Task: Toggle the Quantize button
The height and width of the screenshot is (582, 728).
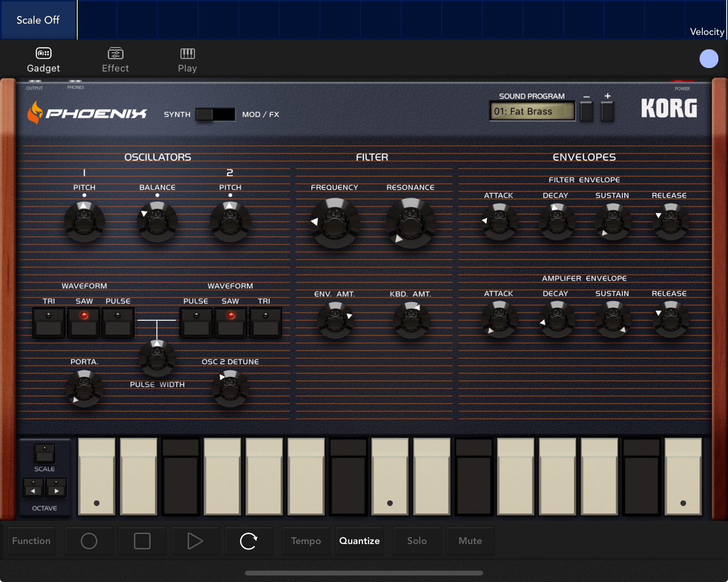Action: tap(360, 541)
